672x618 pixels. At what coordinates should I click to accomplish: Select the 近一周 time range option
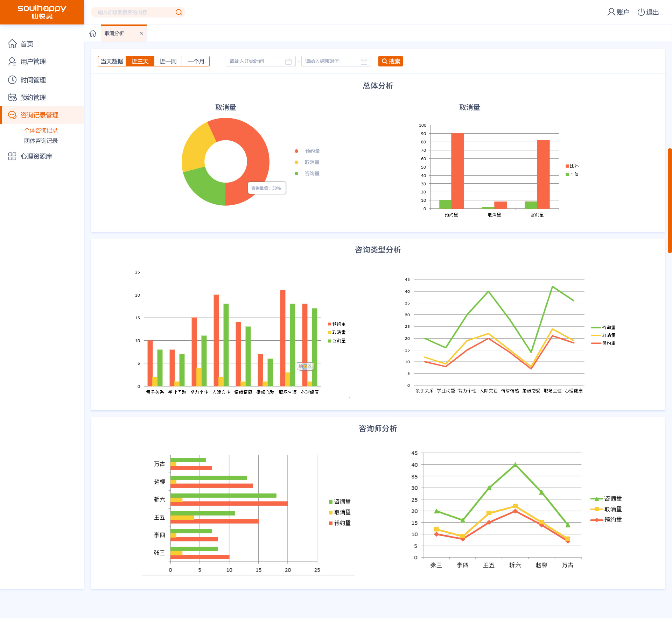(x=168, y=62)
